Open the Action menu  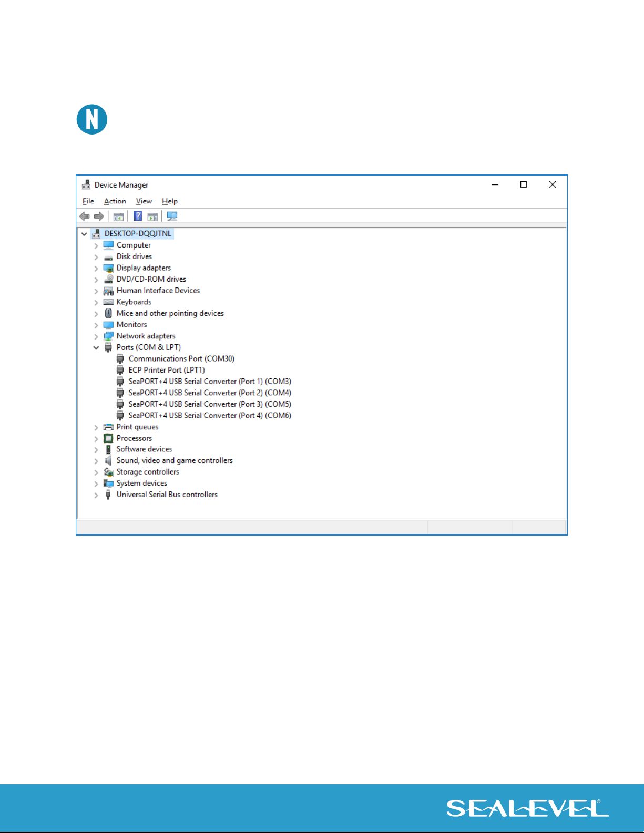tap(115, 201)
